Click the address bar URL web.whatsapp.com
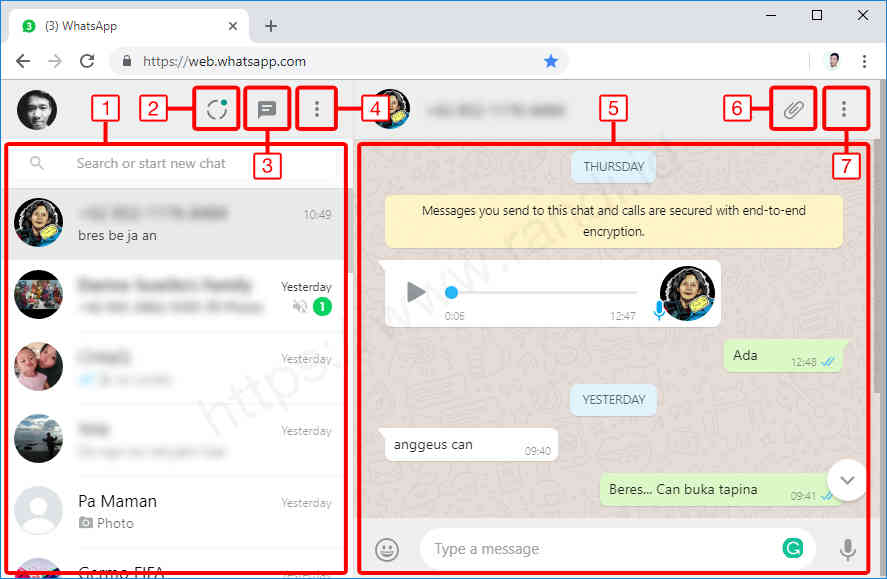Image resolution: width=887 pixels, height=579 pixels. click(x=225, y=61)
